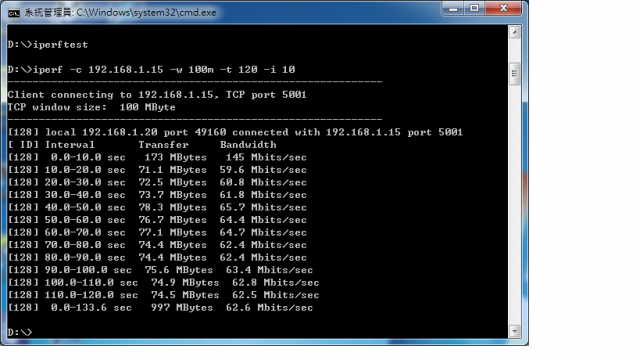Click the 'iperf -c 192.168.1.15' command line

151,69
